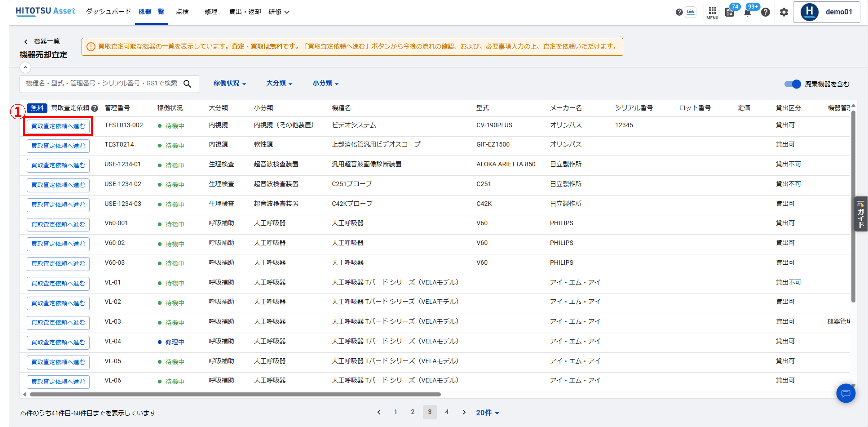The width and height of the screenshot is (868, 427).
Task: Expand the 大分類 filter dropdown
Action: (x=279, y=83)
